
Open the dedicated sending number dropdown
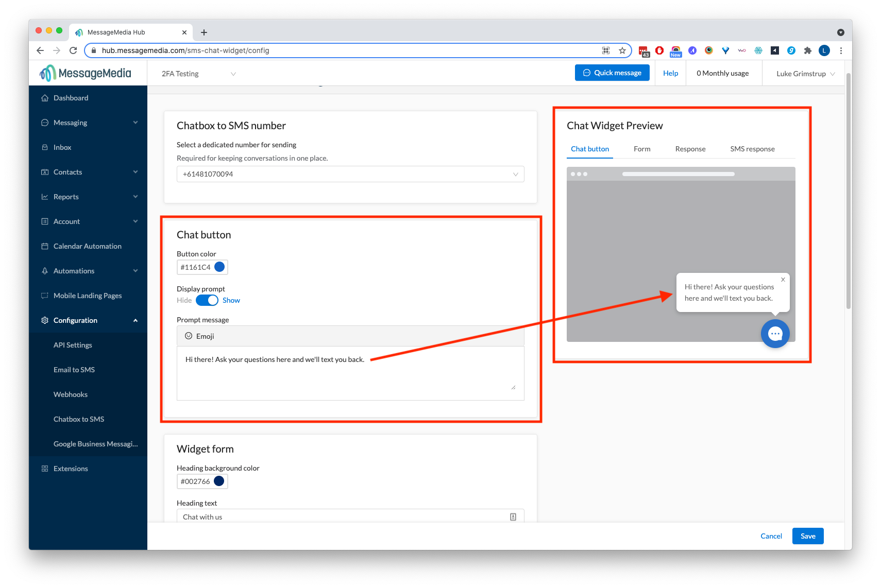(350, 174)
